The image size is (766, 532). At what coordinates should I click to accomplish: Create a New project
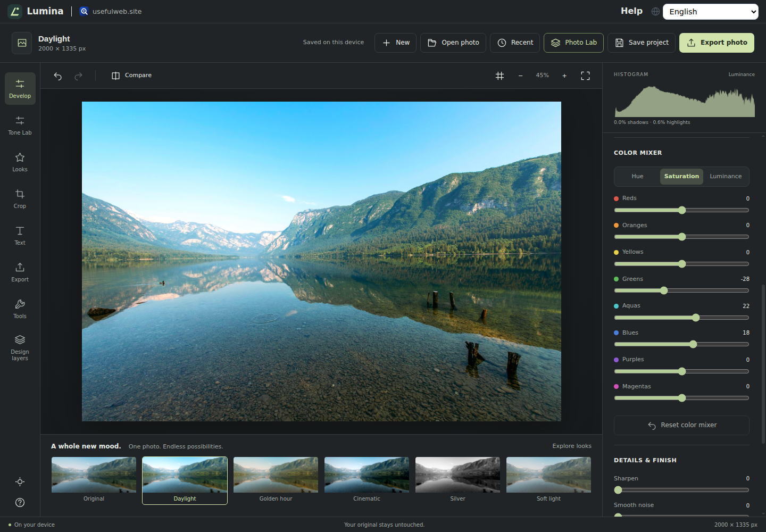395,43
